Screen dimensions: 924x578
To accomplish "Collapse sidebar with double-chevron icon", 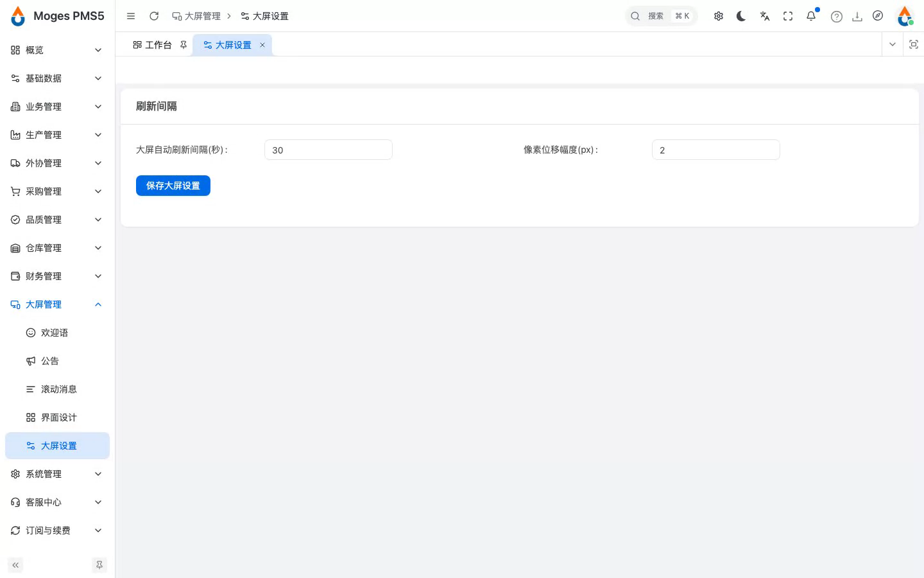I will 15,565.
